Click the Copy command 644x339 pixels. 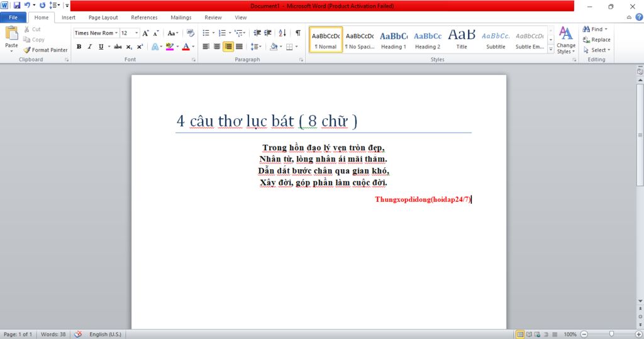coord(34,40)
